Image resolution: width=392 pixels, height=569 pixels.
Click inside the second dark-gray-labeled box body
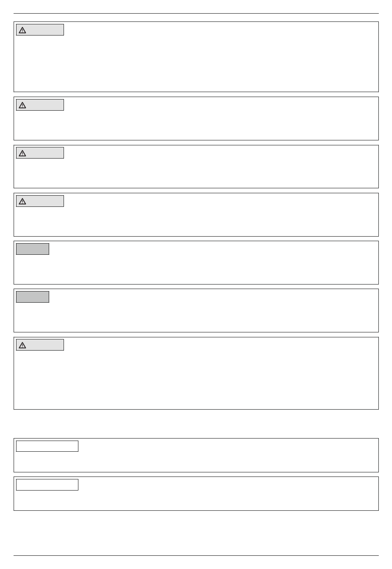(196, 316)
